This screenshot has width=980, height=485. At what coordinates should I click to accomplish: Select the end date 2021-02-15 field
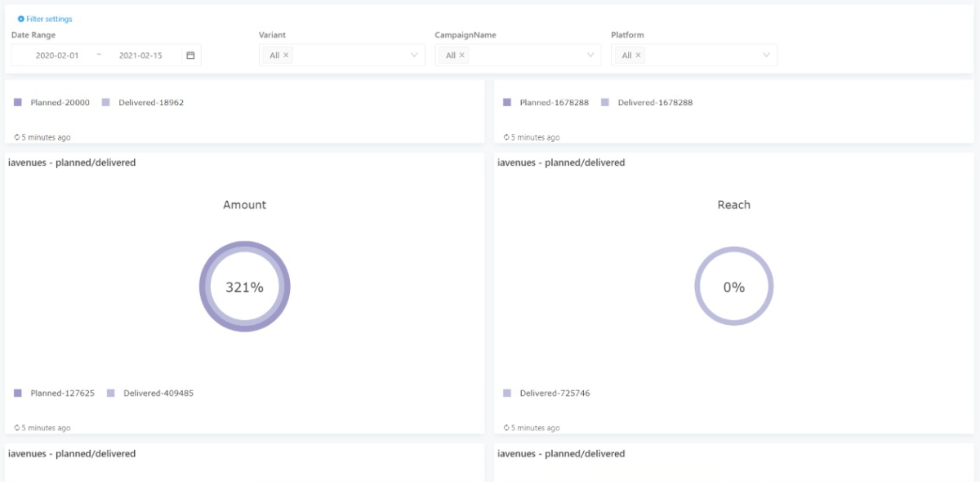(x=140, y=56)
